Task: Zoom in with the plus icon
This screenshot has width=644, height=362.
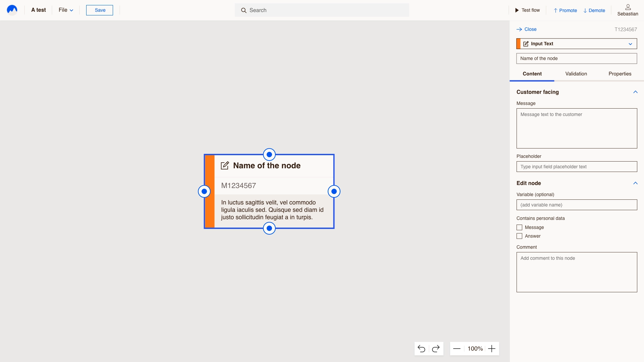Action: (x=492, y=349)
